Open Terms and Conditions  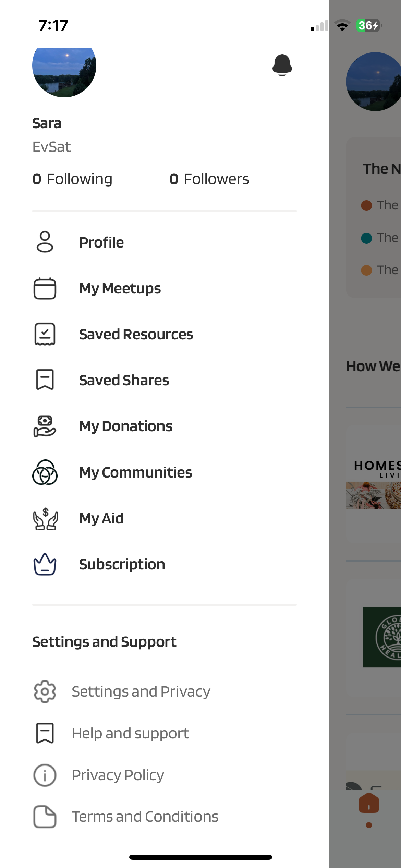145,817
